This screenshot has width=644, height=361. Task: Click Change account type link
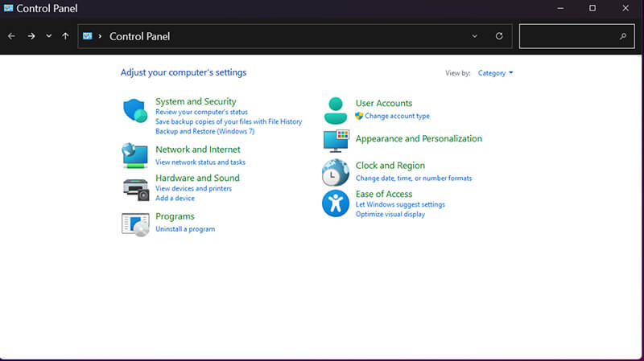click(x=397, y=116)
